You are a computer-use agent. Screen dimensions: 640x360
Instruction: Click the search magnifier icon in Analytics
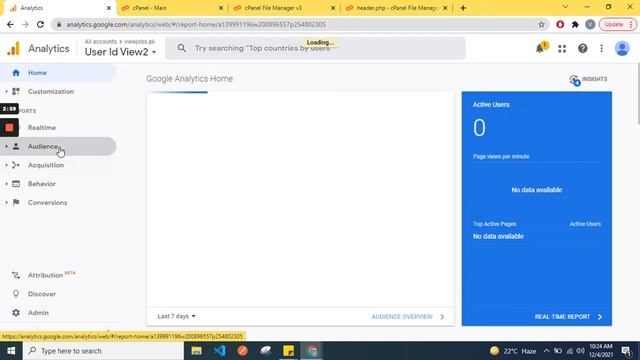(182, 48)
